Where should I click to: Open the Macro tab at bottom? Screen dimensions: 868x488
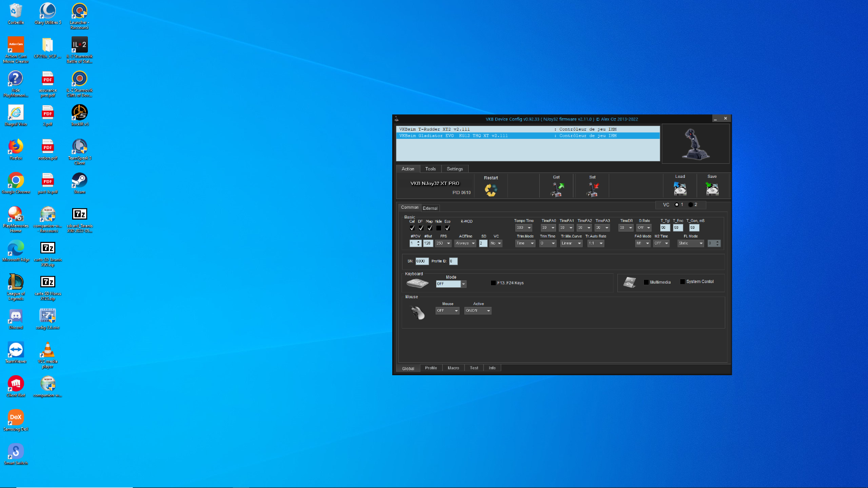(454, 368)
